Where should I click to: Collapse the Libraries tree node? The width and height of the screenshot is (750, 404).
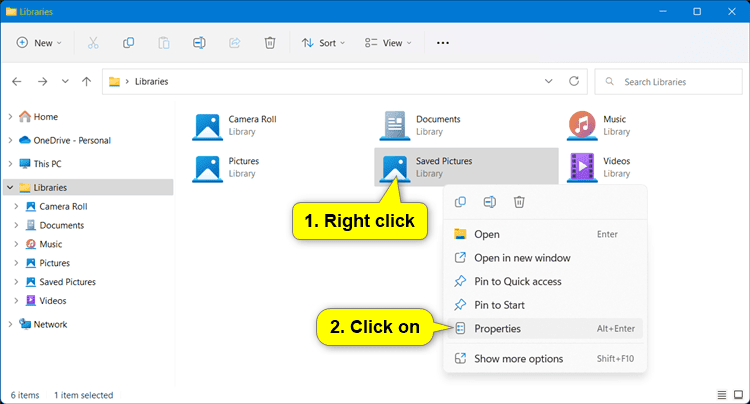[x=10, y=187]
